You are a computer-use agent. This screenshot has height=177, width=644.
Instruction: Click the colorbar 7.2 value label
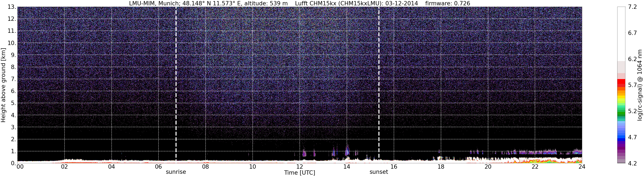tap(632, 7)
